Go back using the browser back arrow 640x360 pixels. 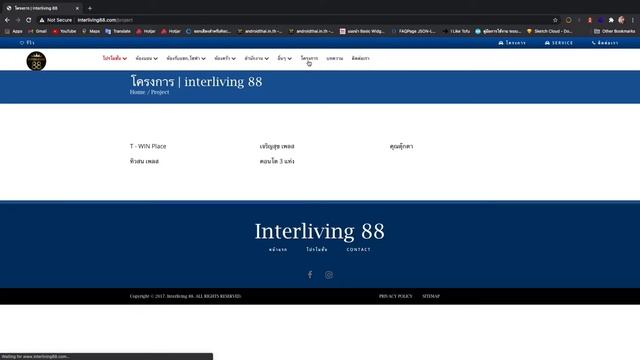pyautogui.click(x=7, y=20)
